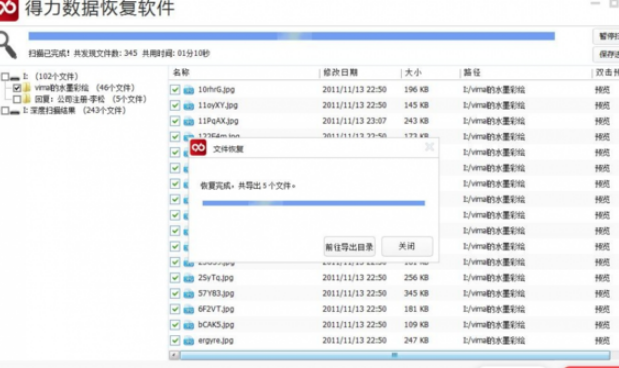Click the 前往导出目录 button
The image size is (619, 368).
point(349,247)
